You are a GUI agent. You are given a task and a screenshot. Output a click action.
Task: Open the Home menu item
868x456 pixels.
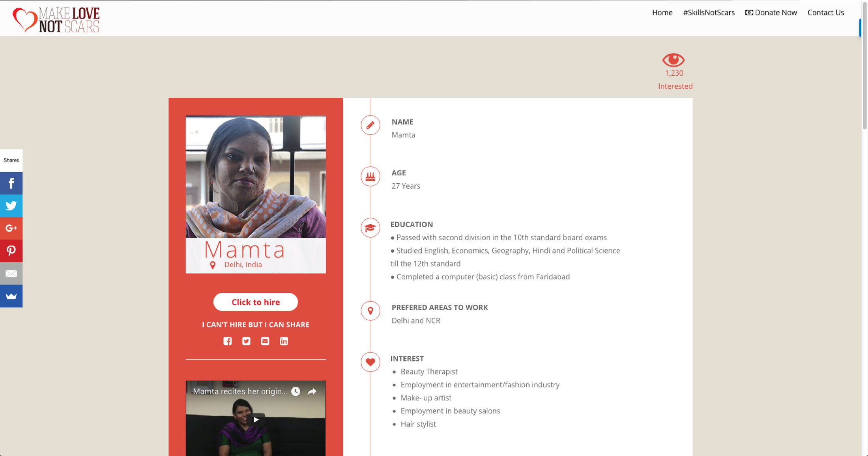662,13
